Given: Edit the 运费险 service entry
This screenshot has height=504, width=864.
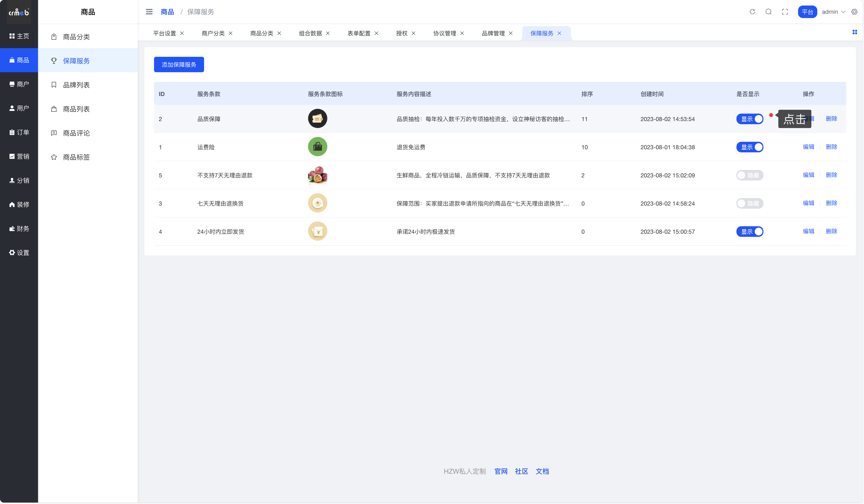Looking at the screenshot, I should click(808, 147).
